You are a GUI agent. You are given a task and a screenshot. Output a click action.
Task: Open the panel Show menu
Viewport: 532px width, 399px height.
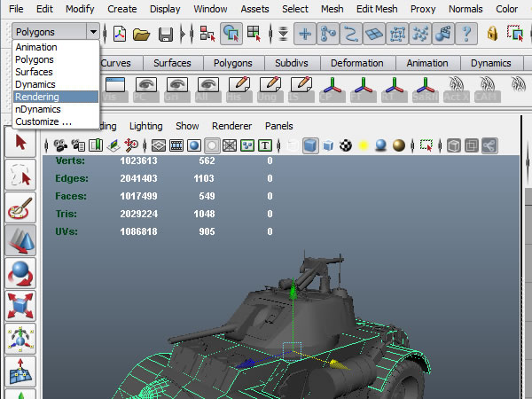click(187, 126)
